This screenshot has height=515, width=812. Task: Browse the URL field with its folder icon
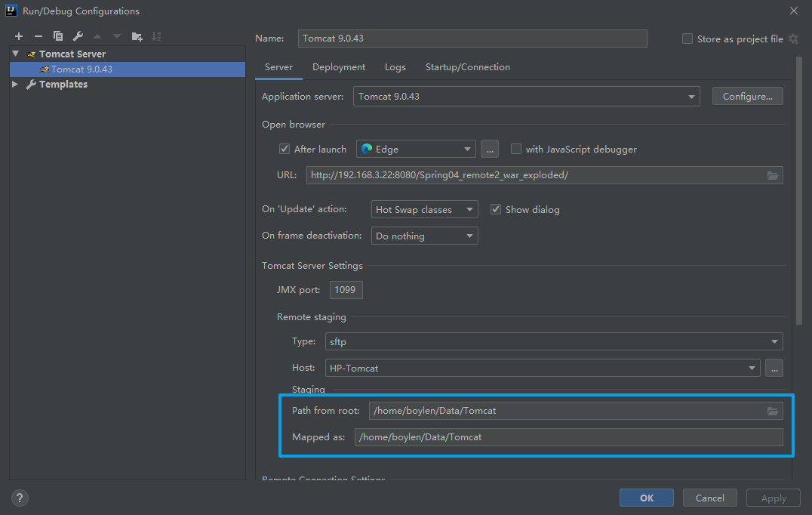click(773, 176)
